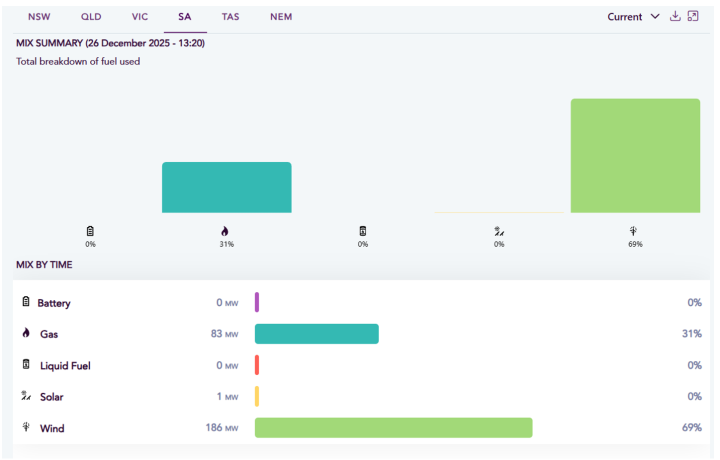
Task: Select the Liquid Fuel row label
Action: tap(65, 366)
